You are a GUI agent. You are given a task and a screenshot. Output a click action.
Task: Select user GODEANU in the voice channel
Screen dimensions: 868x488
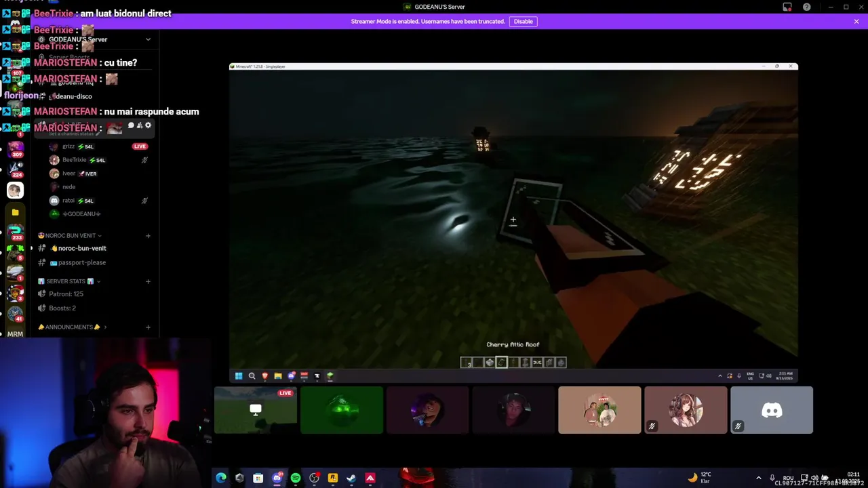pyautogui.click(x=81, y=214)
